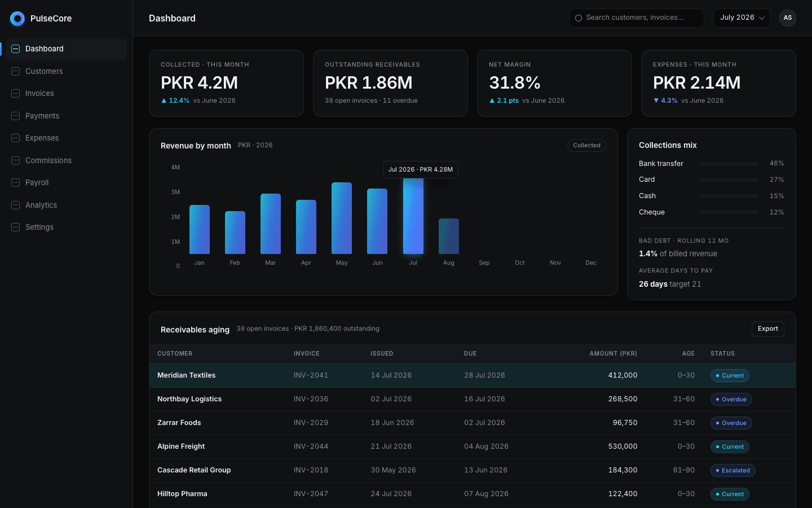Click the Invoices sidebar icon
The width and height of the screenshot is (812, 508).
tap(16, 93)
